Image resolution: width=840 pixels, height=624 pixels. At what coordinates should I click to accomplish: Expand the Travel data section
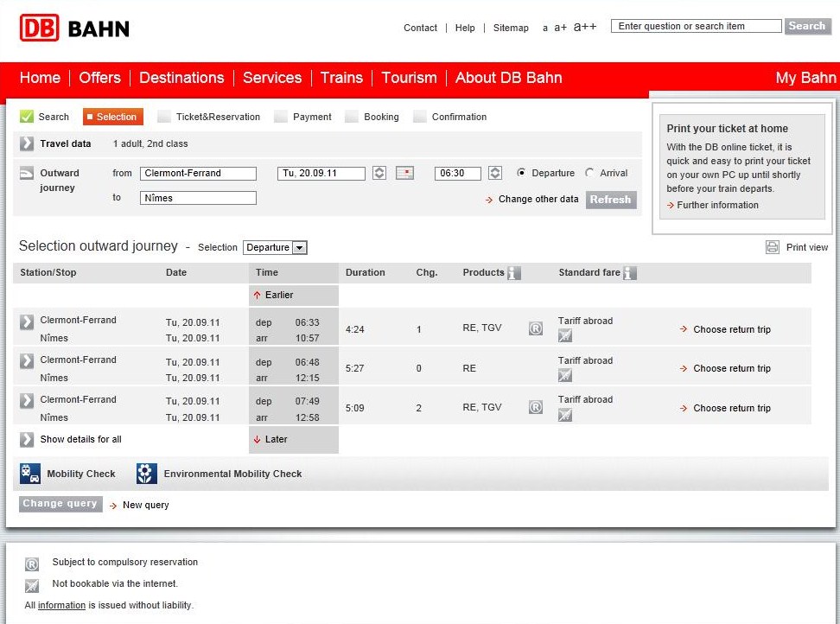pos(26,143)
